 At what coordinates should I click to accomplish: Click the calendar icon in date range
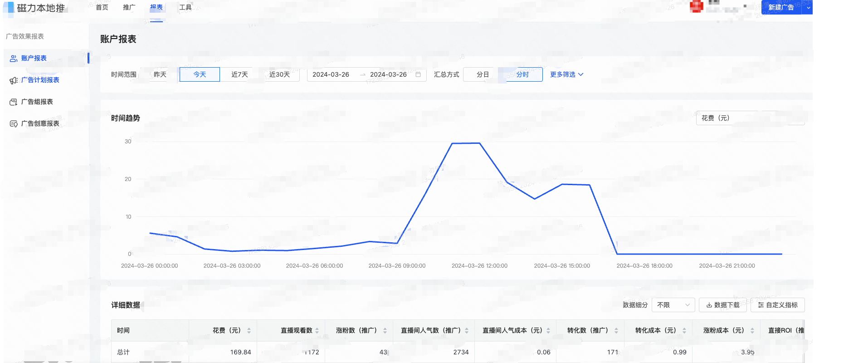tap(418, 74)
